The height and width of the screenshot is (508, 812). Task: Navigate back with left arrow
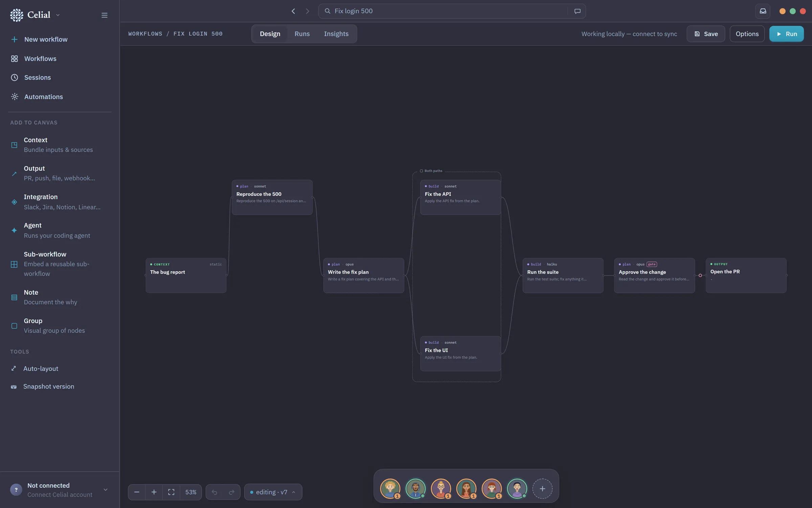point(293,11)
